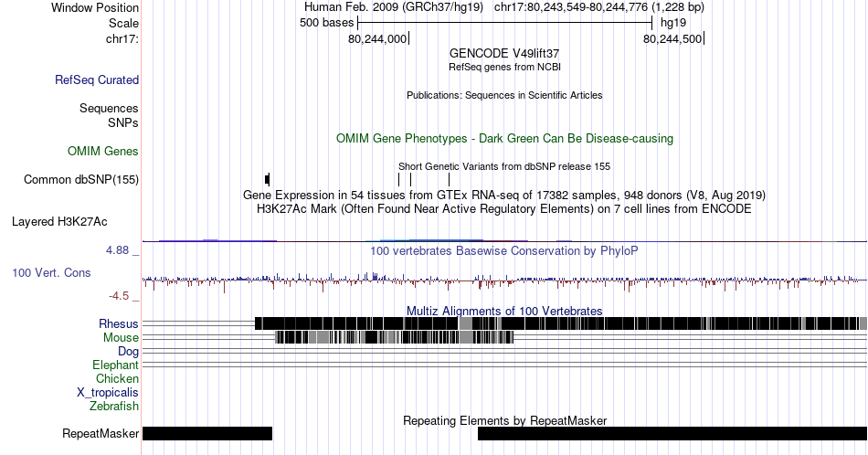Click the PhyloP conservation graph
The image size is (868, 455).
click(504, 281)
